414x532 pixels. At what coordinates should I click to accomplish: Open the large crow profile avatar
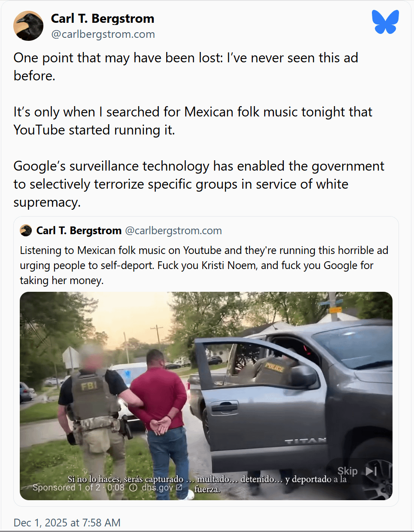coord(28,26)
